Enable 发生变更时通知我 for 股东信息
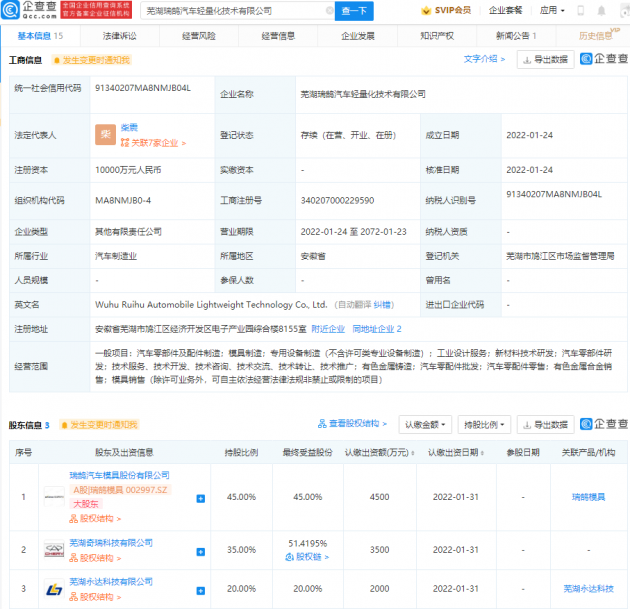630x609 pixels. [99, 425]
